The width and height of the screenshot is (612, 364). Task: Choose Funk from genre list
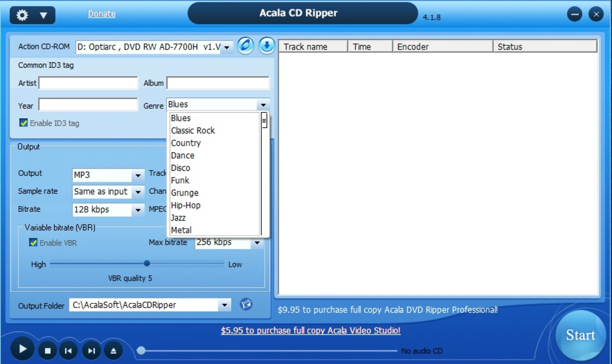(214, 180)
